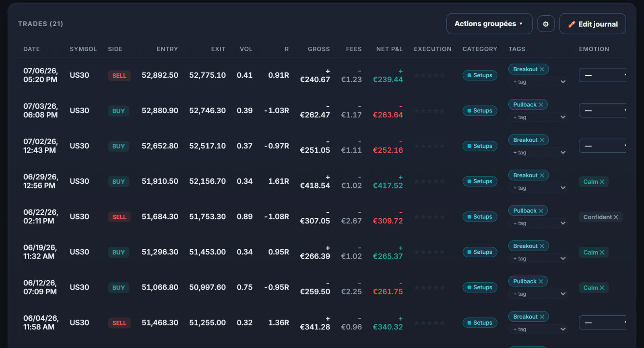The width and height of the screenshot is (644, 348).
Task: Open emotion selector for 06/04/26 trade
Action: 603,323
